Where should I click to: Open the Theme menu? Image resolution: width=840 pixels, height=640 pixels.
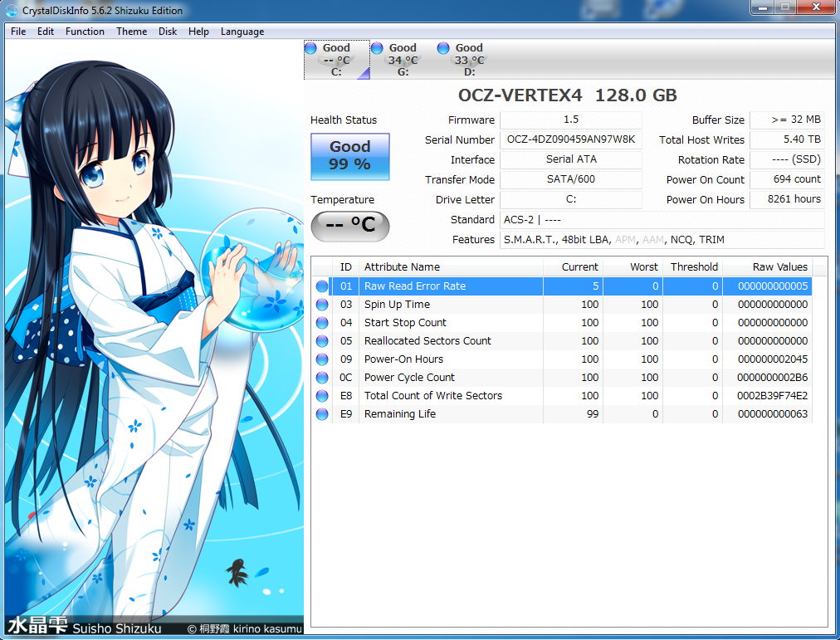click(x=131, y=32)
